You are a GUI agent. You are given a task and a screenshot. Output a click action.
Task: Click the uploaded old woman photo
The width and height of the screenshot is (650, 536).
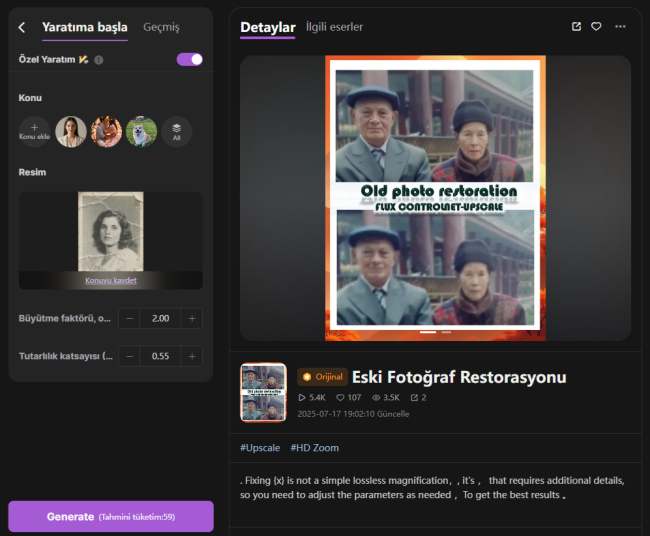coord(111,231)
